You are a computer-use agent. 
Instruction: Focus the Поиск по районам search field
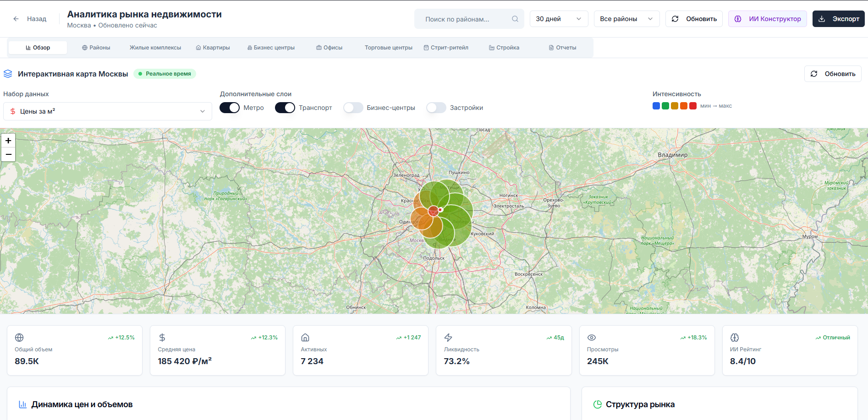point(469,19)
